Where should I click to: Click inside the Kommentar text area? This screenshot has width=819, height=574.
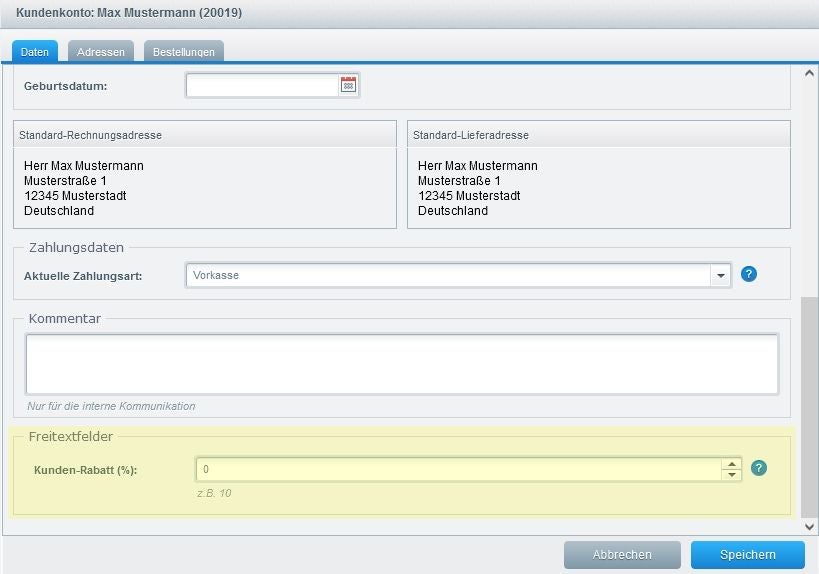[402, 364]
